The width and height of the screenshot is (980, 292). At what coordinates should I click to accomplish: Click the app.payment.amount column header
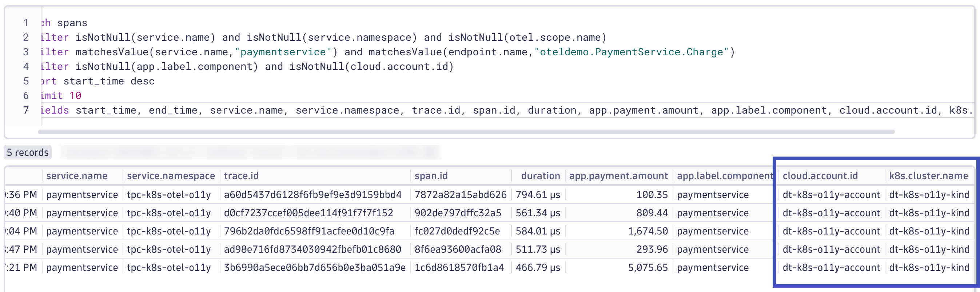pyautogui.click(x=618, y=175)
